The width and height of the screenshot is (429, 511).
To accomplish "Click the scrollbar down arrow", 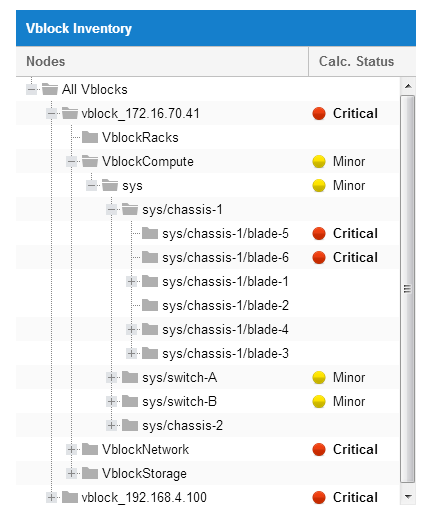I will pyautogui.click(x=408, y=497).
